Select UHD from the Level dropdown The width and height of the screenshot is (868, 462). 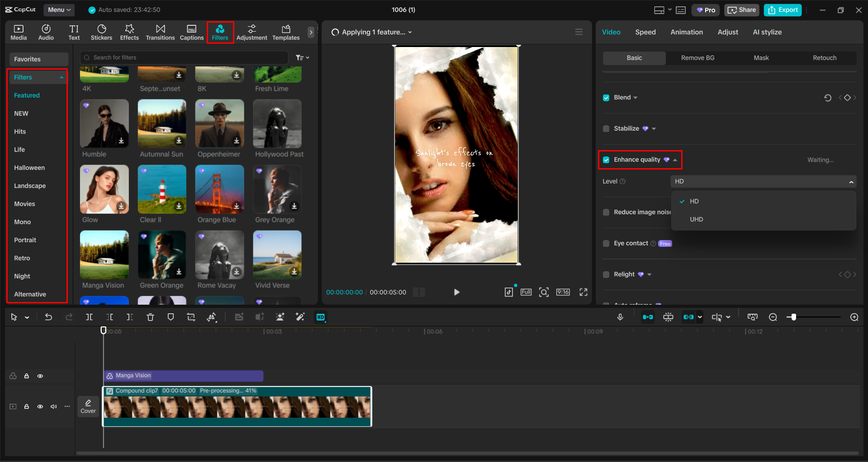[x=696, y=219]
